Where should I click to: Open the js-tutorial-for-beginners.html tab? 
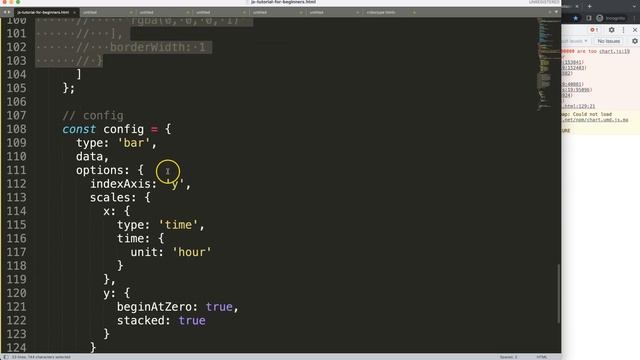click(x=43, y=12)
